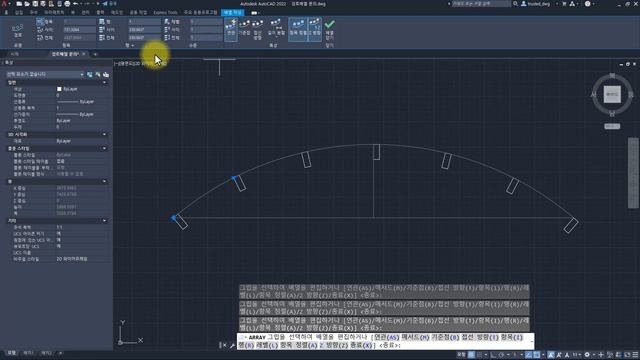Open status bar customization menu (three lines)
Image resolution: width=640 pixels, height=360 pixels.
[x=635, y=355]
